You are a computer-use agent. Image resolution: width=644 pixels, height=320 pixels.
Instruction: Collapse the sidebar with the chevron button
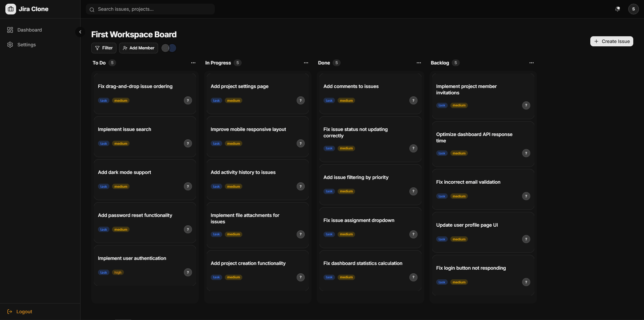80,32
